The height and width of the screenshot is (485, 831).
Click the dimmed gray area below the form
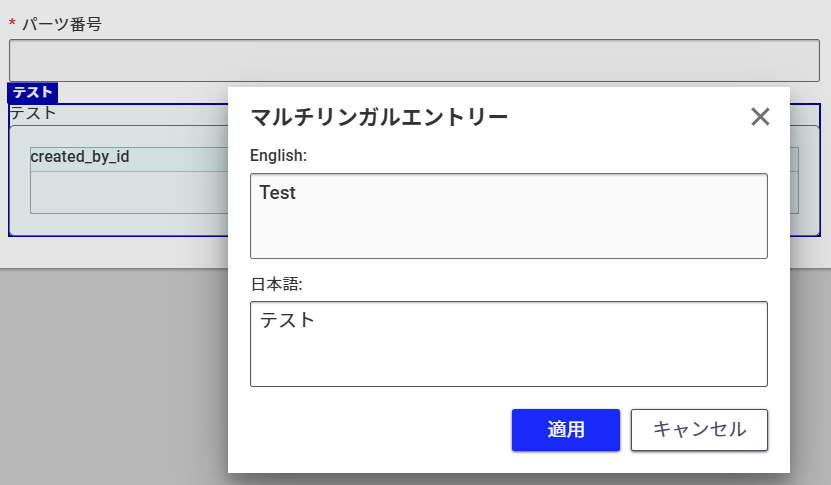(x=110, y=380)
